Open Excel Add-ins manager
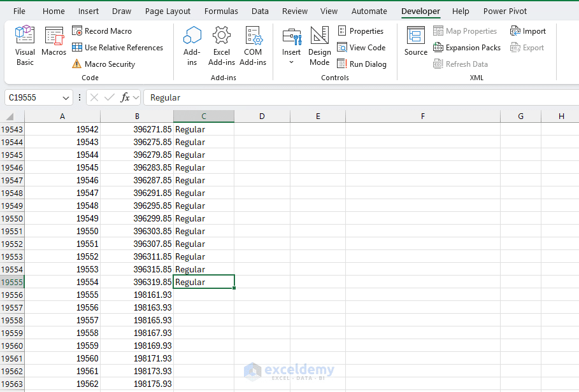 pos(222,46)
